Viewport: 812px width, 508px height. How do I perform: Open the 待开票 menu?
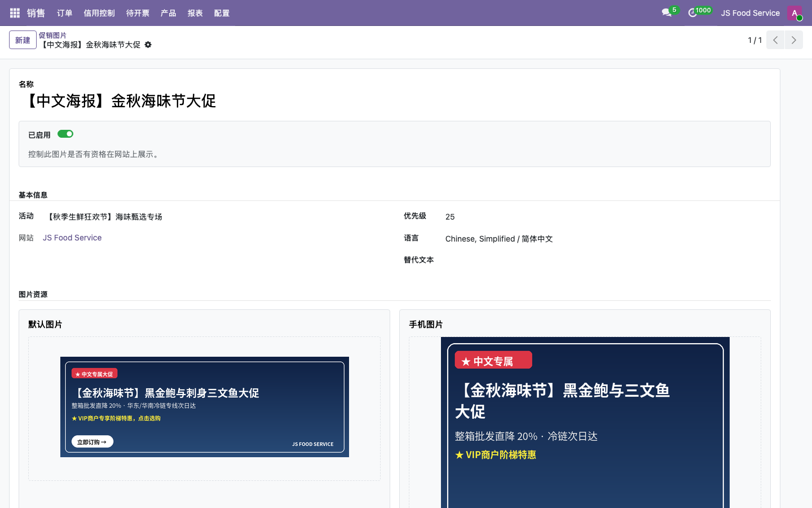[138, 12]
